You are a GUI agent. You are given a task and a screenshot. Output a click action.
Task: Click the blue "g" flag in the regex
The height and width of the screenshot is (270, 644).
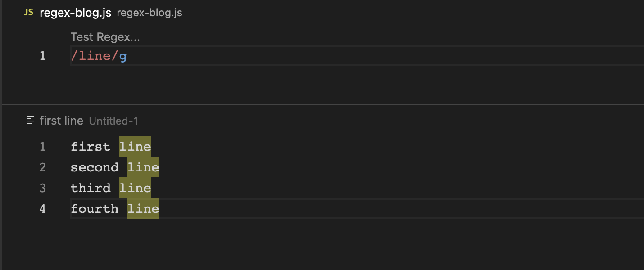[123, 56]
